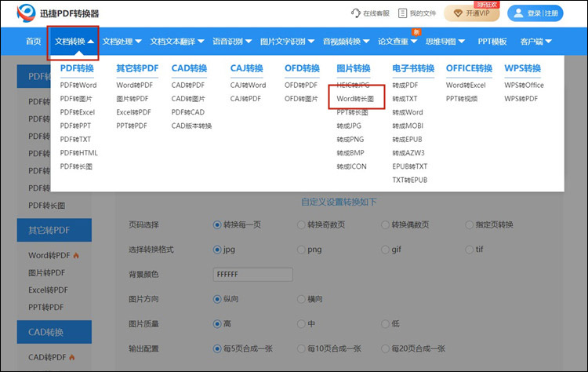Select PDF转HTML in dropdown menu
The image size is (588, 372).
click(78, 153)
